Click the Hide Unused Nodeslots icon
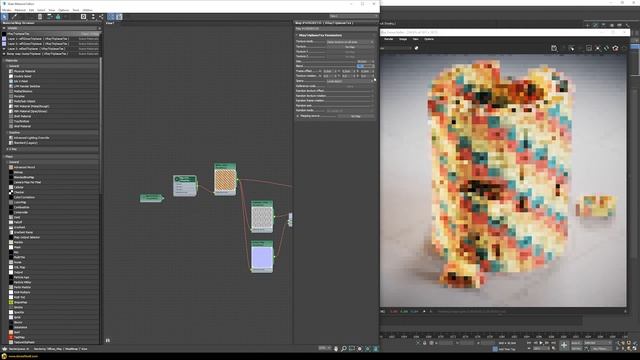Image resolution: width=640 pixels, height=360 pixels. pyautogui.click(x=58, y=17)
